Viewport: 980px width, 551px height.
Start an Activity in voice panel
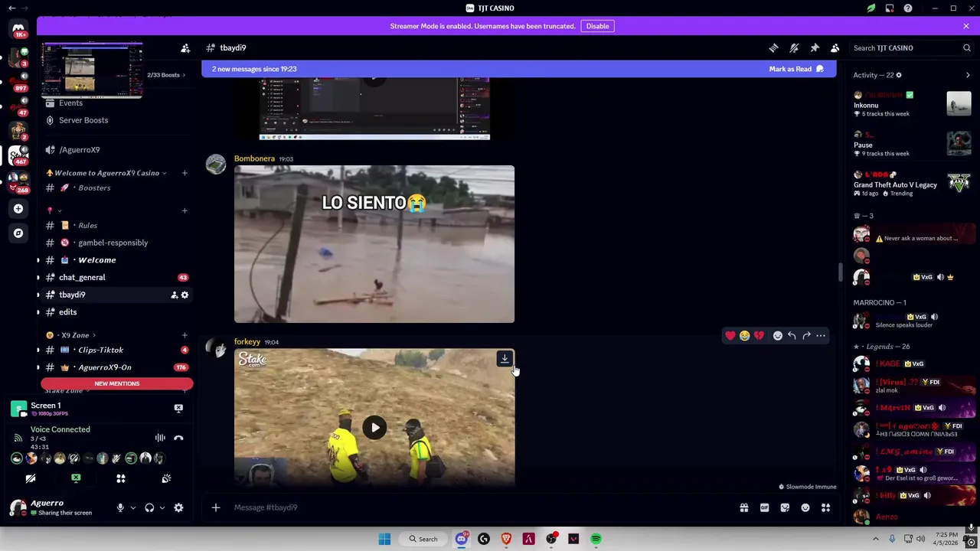coord(121,478)
